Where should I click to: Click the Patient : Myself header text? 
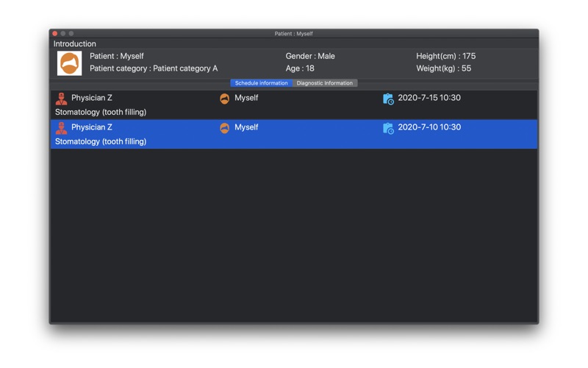(117, 56)
